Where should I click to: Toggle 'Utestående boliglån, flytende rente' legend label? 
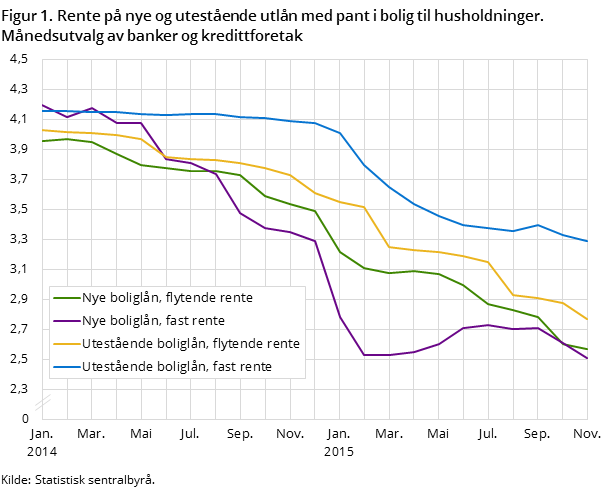tap(190, 344)
